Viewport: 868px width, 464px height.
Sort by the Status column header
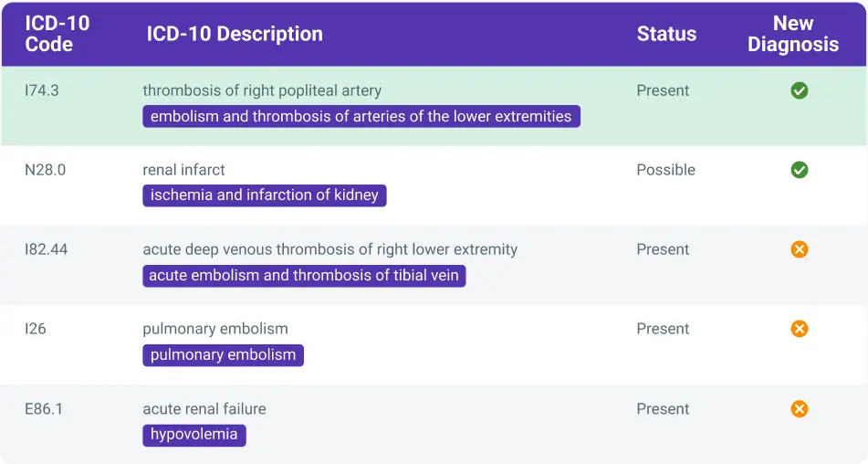tap(666, 34)
